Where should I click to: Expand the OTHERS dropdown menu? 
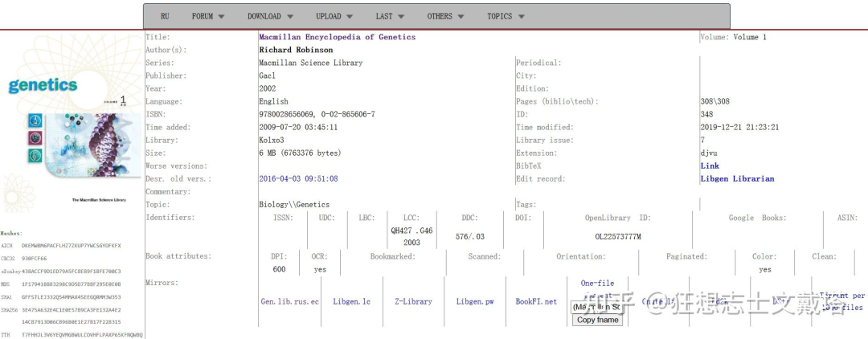click(445, 17)
